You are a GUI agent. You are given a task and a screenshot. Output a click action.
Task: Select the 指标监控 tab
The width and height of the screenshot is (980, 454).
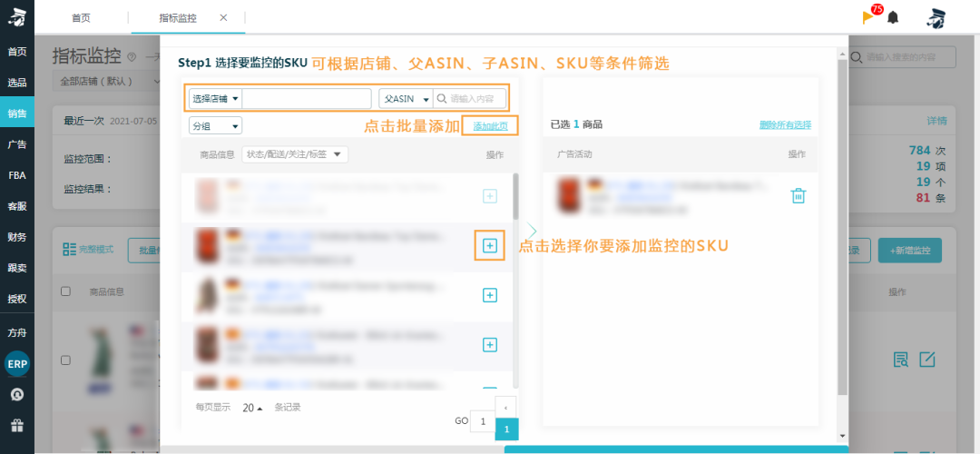178,18
